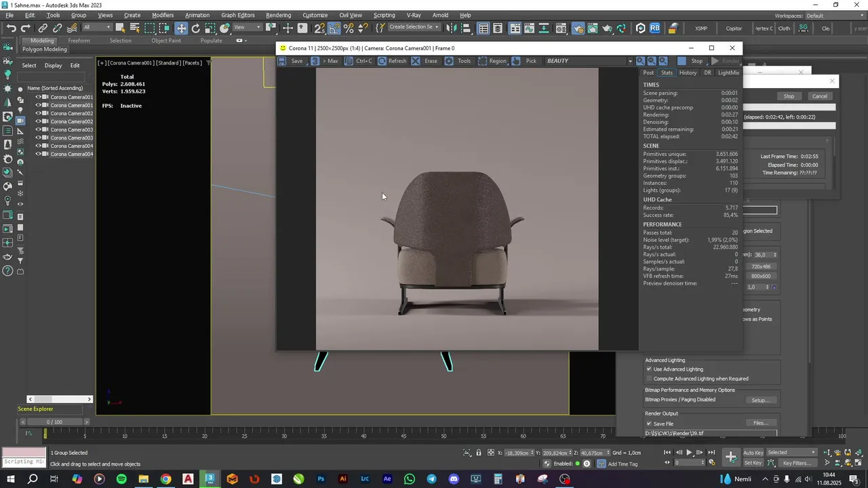This screenshot has width=868, height=488.
Task: Toggle Set Key mode
Action: point(753,463)
